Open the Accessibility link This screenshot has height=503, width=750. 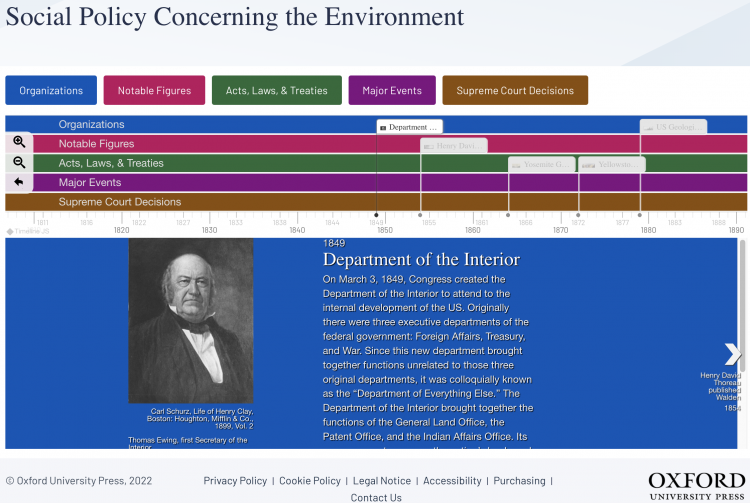click(x=452, y=481)
